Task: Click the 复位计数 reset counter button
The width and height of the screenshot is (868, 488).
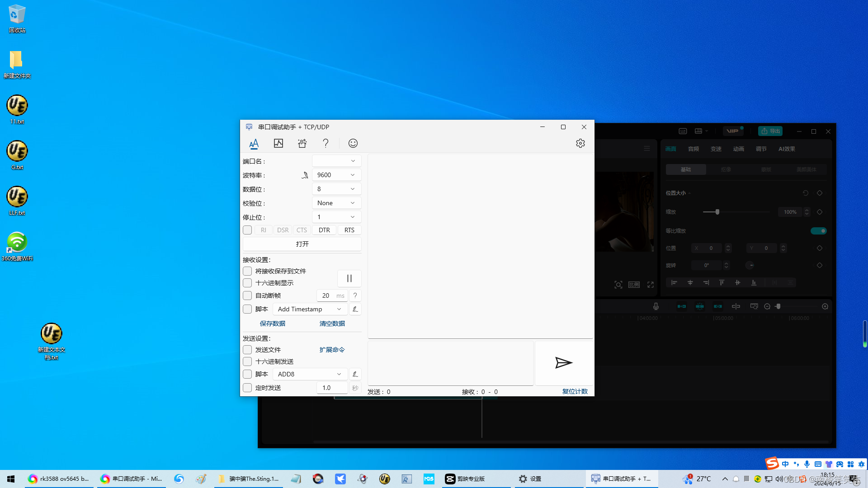Action: pyautogui.click(x=574, y=391)
